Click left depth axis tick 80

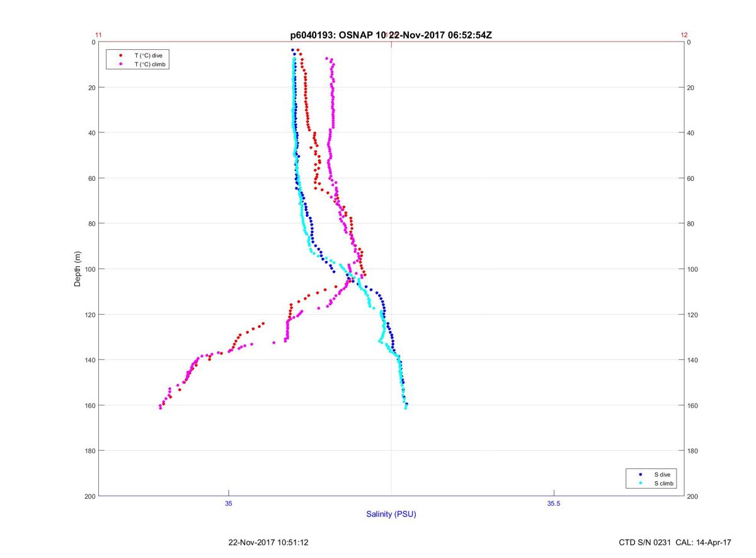(92, 224)
